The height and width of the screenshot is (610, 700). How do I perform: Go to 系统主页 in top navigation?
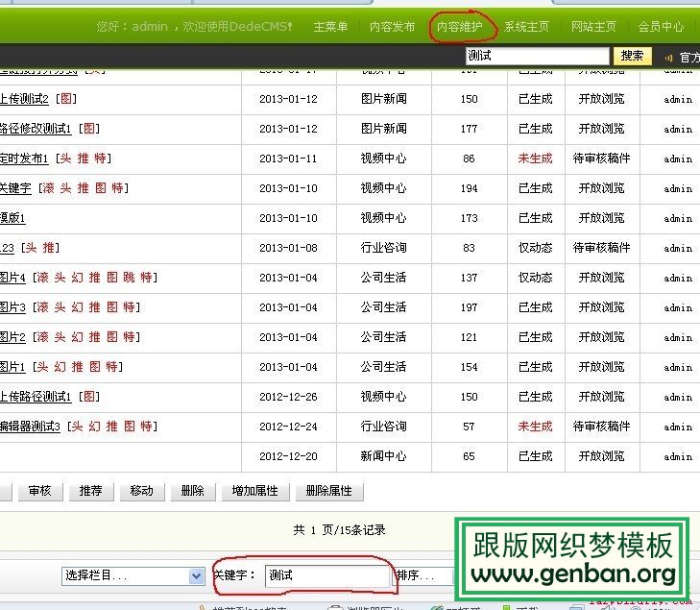coord(526,27)
